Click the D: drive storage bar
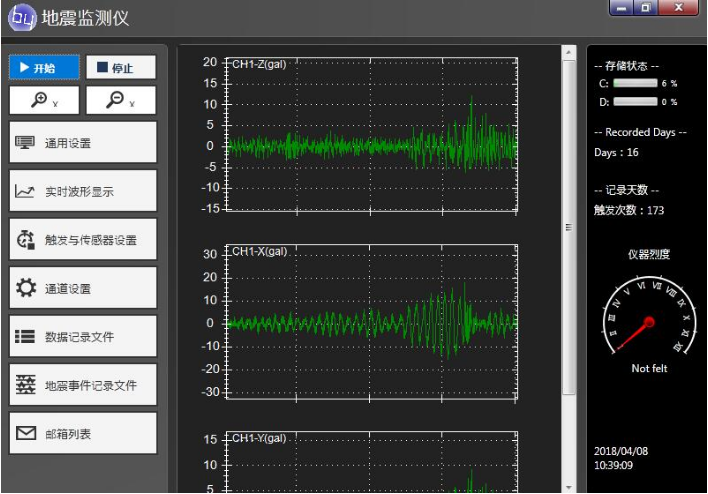708x494 pixels. (635, 102)
